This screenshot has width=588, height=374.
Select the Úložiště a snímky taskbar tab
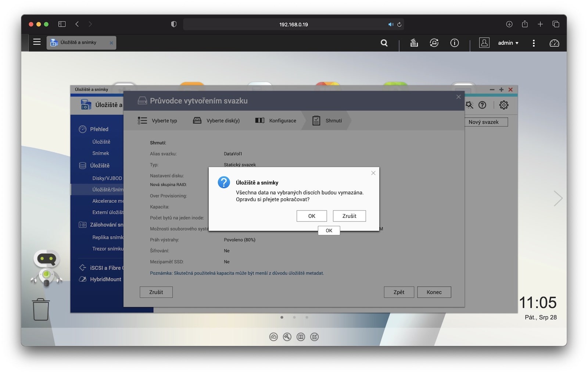(81, 43)
